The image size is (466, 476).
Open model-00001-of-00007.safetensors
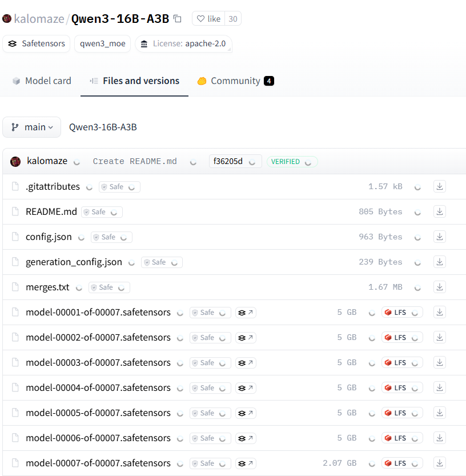pyautogui.click(x=98, y=313)
